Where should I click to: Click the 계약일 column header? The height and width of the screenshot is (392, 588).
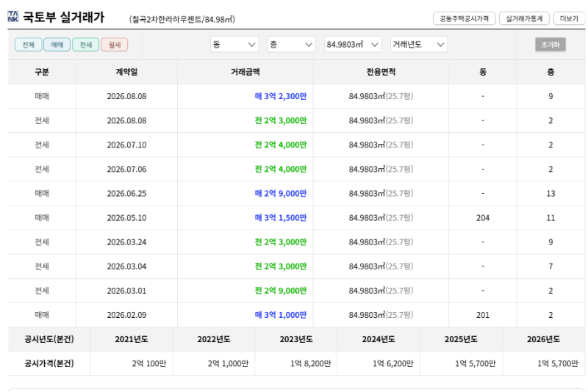[126, 72]
